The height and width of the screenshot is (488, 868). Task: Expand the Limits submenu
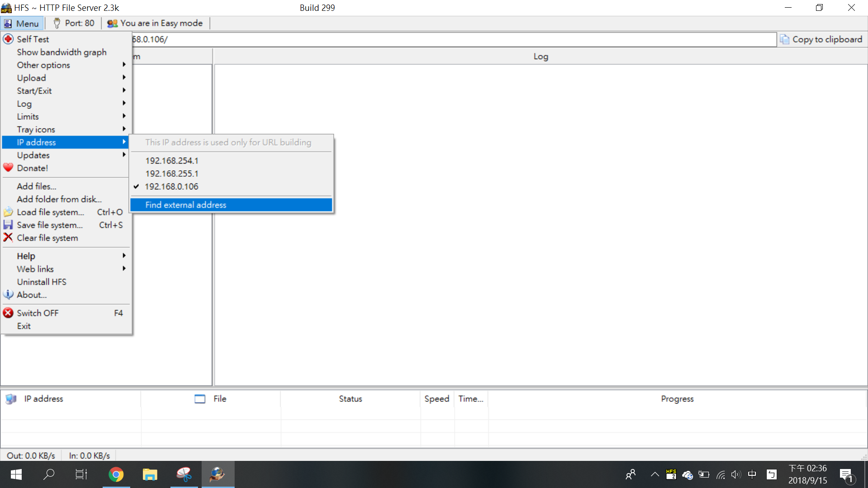(x=28, y=117)
